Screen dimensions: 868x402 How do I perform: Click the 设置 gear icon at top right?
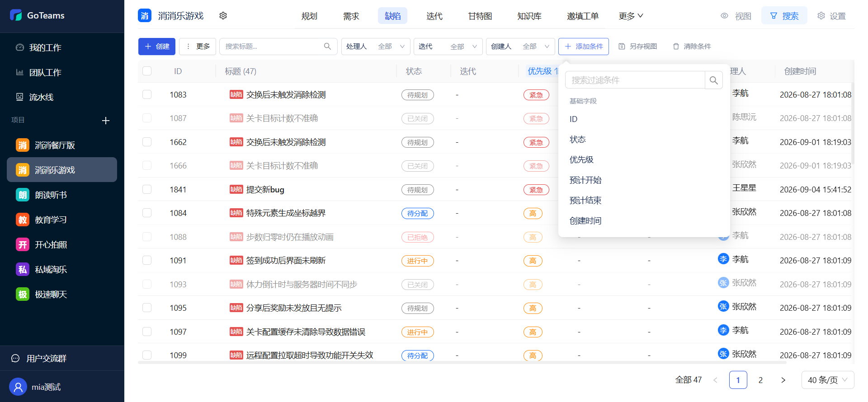coord(821,16)
